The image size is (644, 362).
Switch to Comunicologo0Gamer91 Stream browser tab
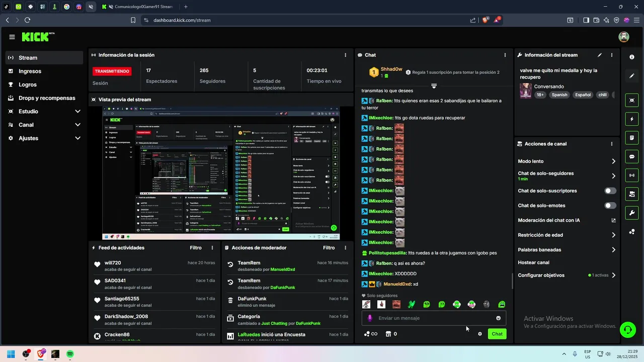coord(138,7)
